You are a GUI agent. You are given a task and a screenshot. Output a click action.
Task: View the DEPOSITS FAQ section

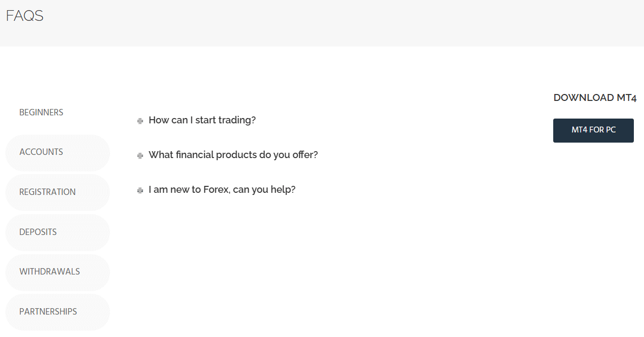tap(38, 232)
